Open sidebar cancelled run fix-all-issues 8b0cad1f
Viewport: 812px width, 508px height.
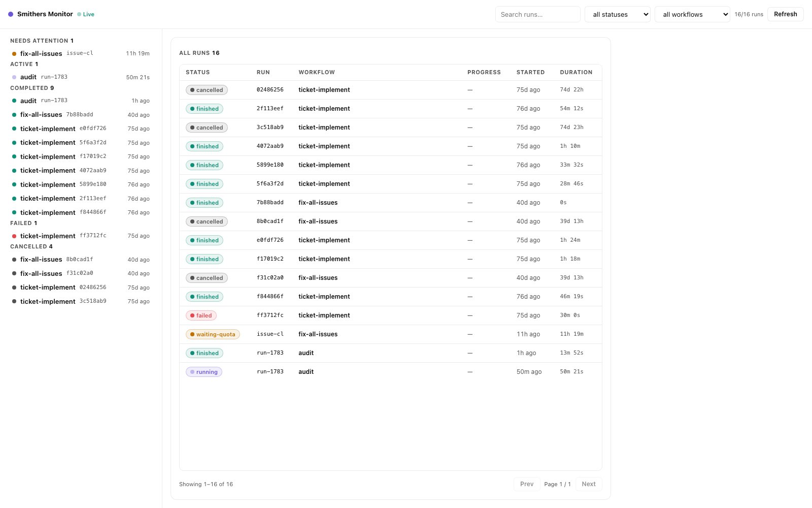point(81,260)
